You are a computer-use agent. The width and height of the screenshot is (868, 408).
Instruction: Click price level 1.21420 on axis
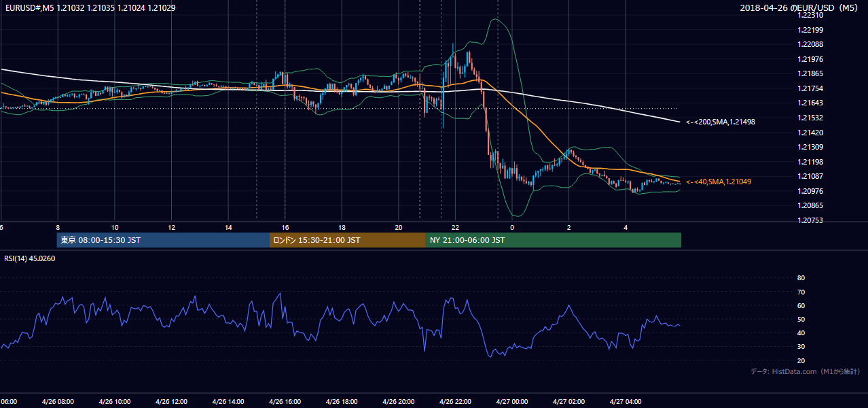tap(810, 133)
